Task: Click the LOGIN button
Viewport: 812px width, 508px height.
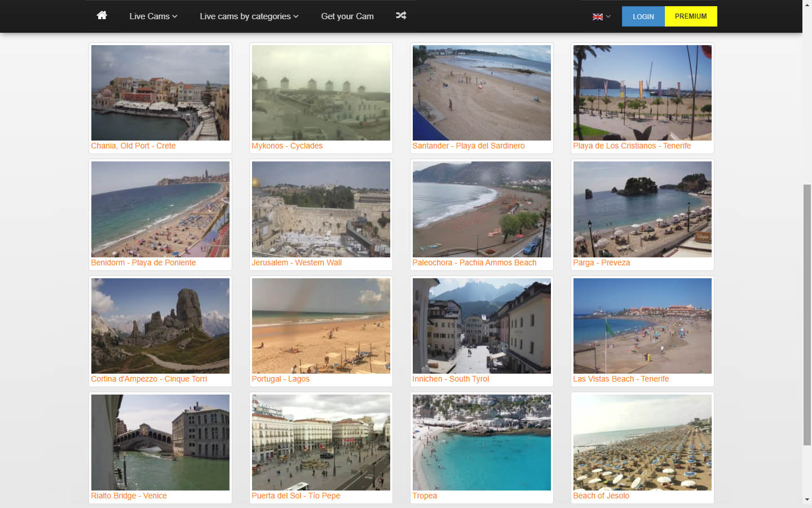Action: pos(643,16)
